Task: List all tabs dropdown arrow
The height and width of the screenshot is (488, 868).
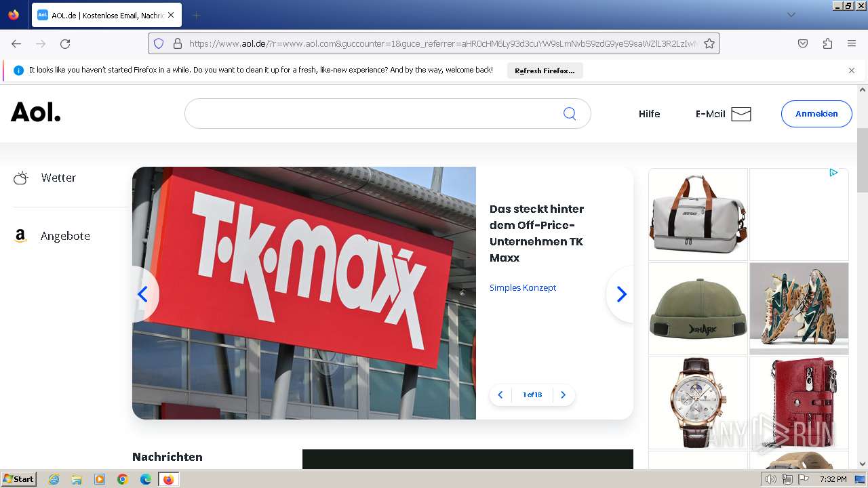Action: click(x=791, y=15)
